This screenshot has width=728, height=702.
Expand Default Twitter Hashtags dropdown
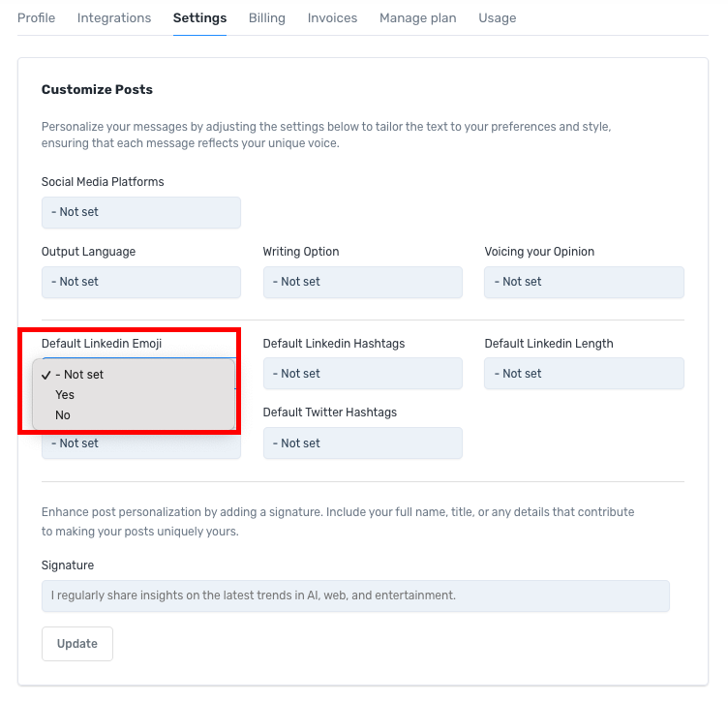[x=362, y=443]
